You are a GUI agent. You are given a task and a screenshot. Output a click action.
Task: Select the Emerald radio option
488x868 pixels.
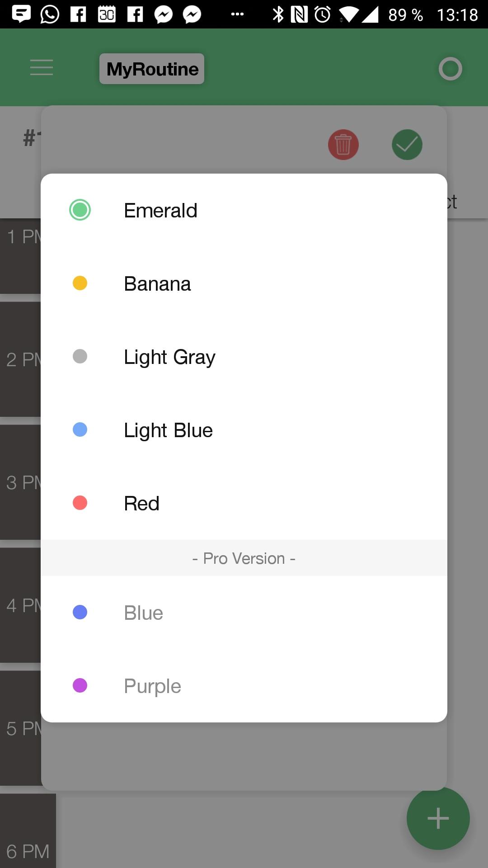(x=244, y=210)
